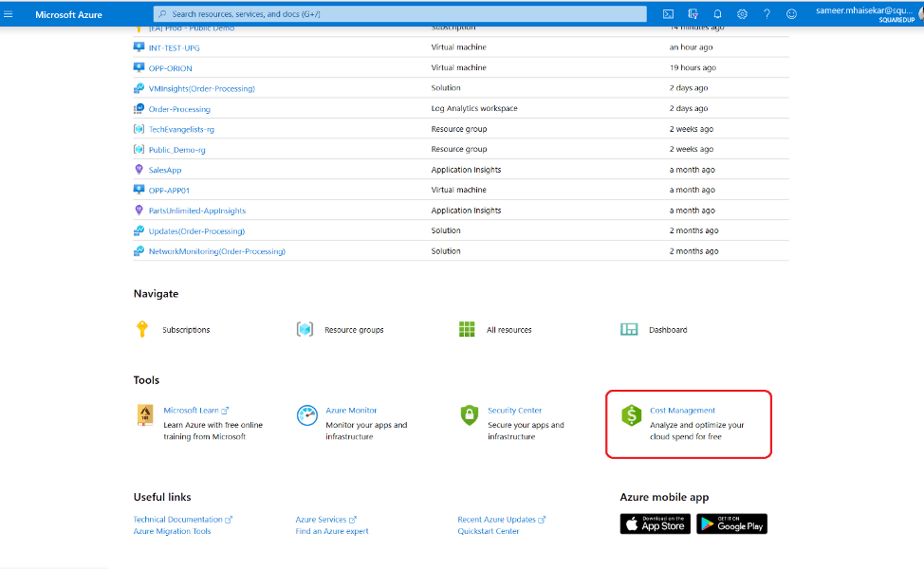Click the Resource groups cube icon
Image resolution: width=924 pixels, height=569 pixels.
305,329
